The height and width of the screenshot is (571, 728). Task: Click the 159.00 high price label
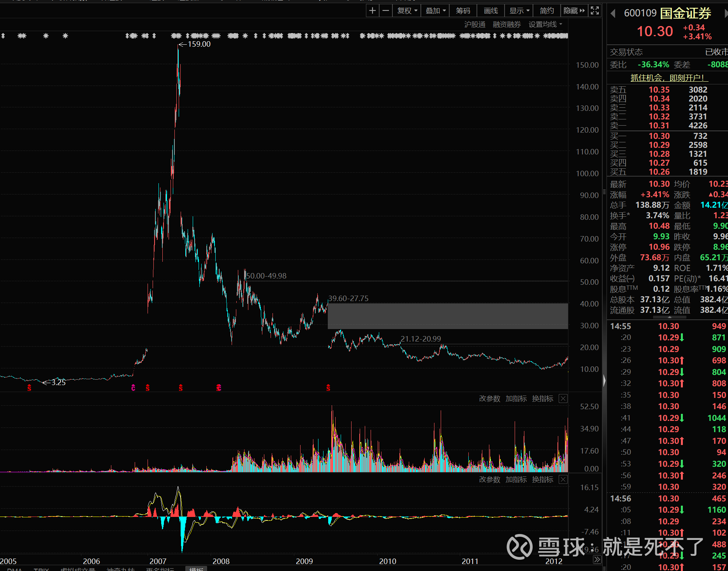tap(199, 44)
